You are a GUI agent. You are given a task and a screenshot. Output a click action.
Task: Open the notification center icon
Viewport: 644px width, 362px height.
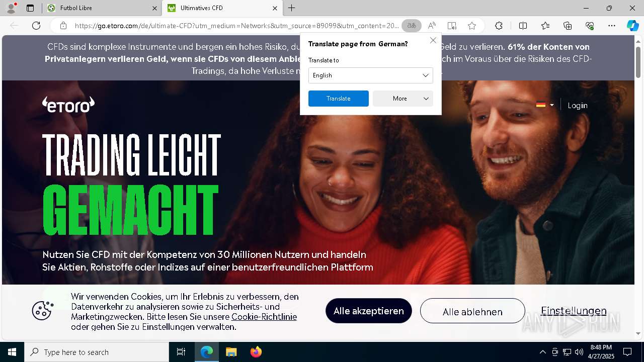coord(627,352)
